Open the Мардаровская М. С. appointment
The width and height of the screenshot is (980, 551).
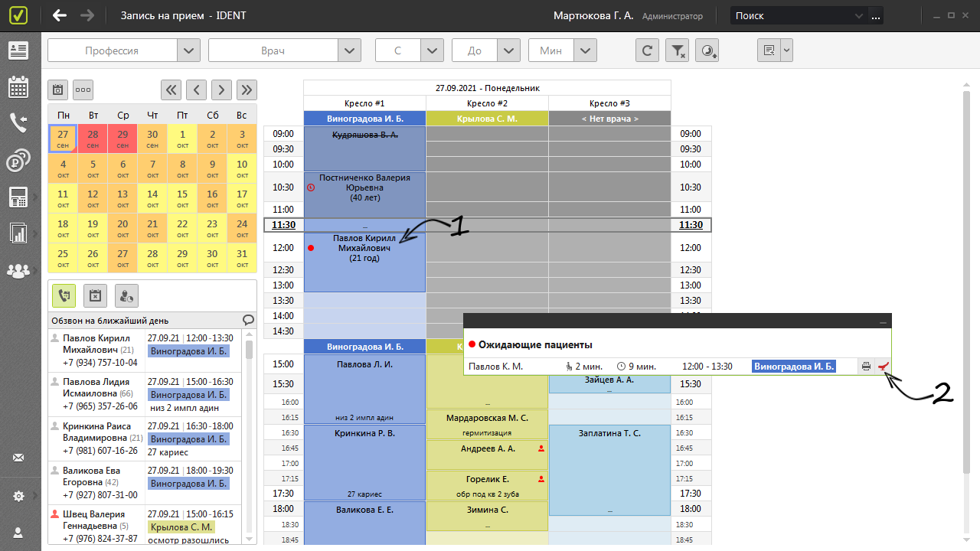point(487,424)
